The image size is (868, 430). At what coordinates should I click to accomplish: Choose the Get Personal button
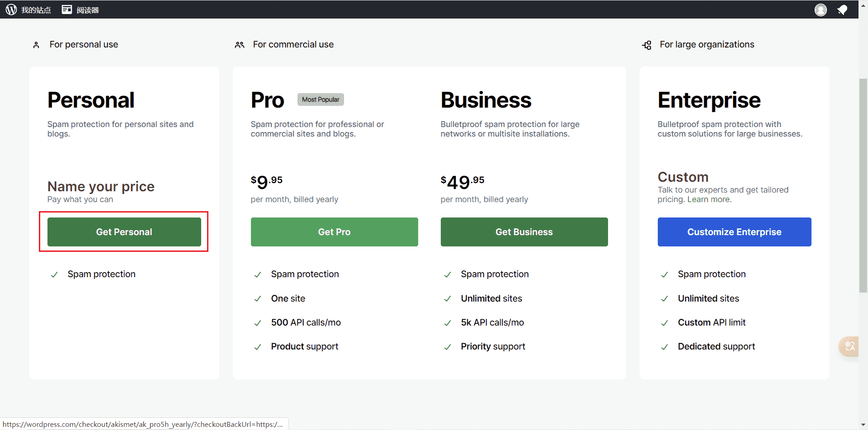[124, 232]
